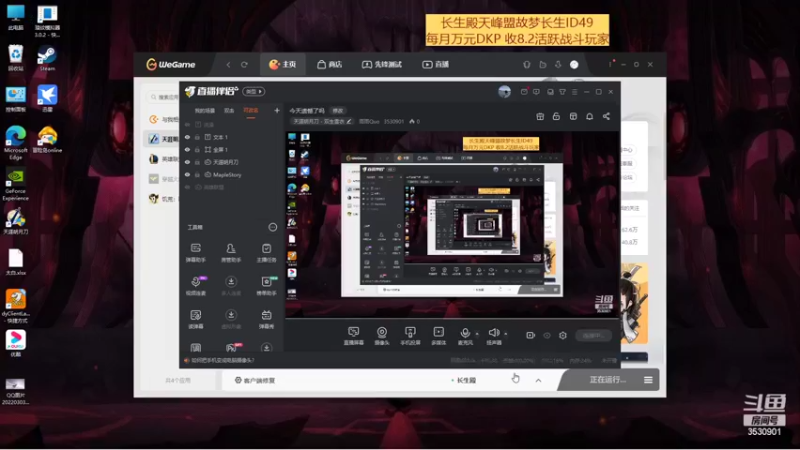Open the phone screencast (手机投屏) tool

pyautogui.click(x=410, y=336)
